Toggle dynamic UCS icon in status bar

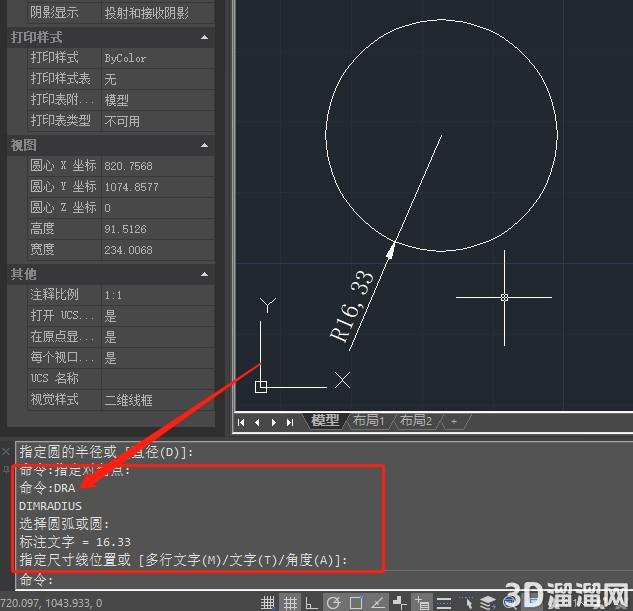click(x=400, y=603)
